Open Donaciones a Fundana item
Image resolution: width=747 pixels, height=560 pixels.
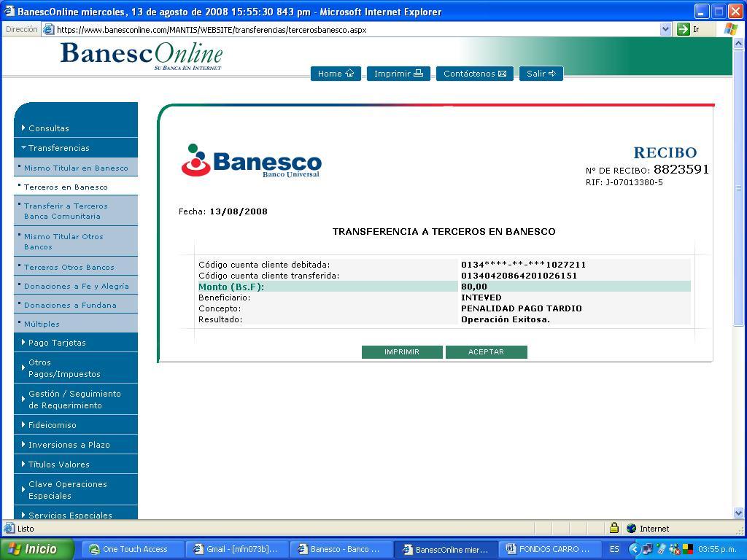coord(76,306)
